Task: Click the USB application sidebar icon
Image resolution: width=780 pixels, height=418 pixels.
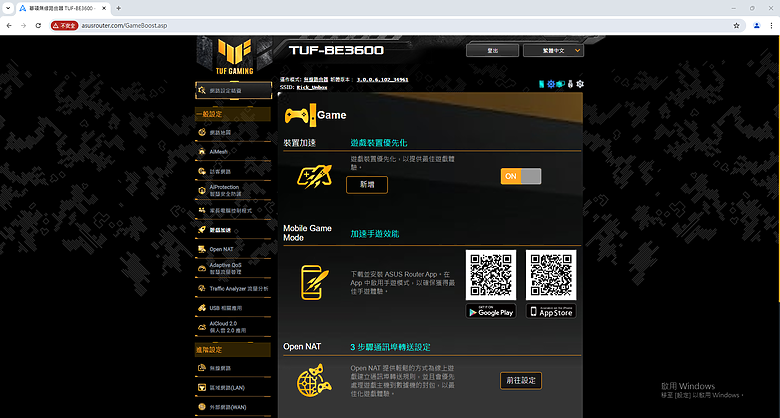Action: pyautogui.click(x=202, y=308)
